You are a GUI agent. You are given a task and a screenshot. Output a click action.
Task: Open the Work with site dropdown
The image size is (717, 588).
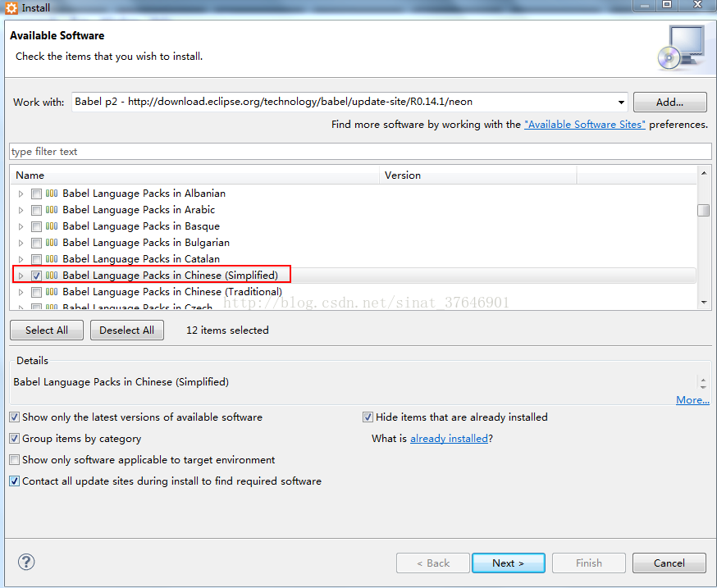[621, 102]
